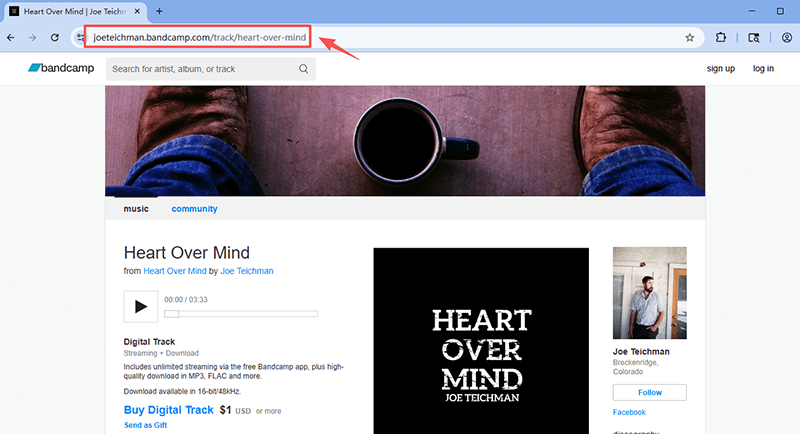Click the 00:00 / 03:33 time display

186,299
